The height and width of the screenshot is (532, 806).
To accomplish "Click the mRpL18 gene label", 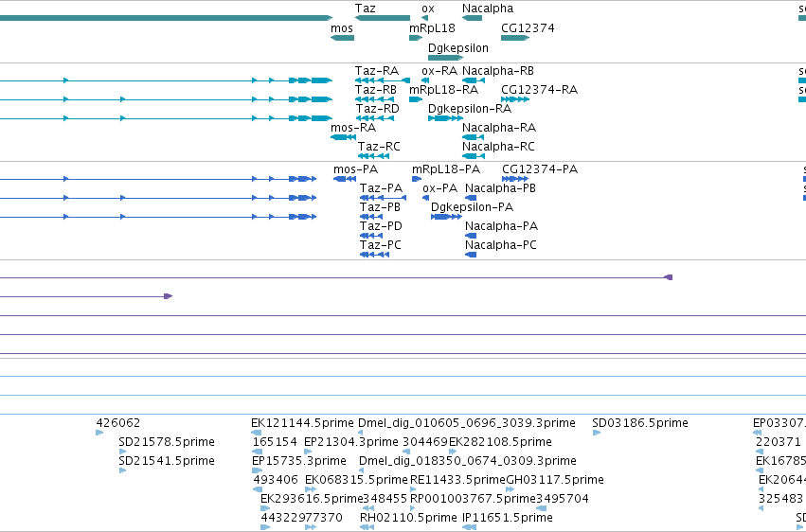I will click(x=432, y=28).
